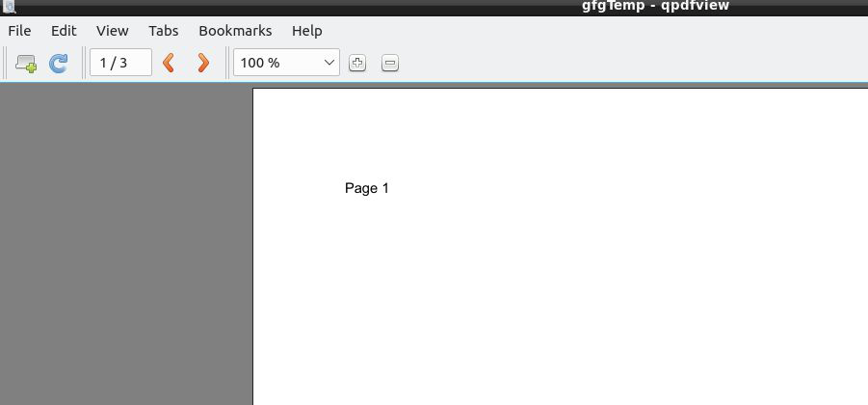
Task: Open the Tabs menu
Action: 164,31
